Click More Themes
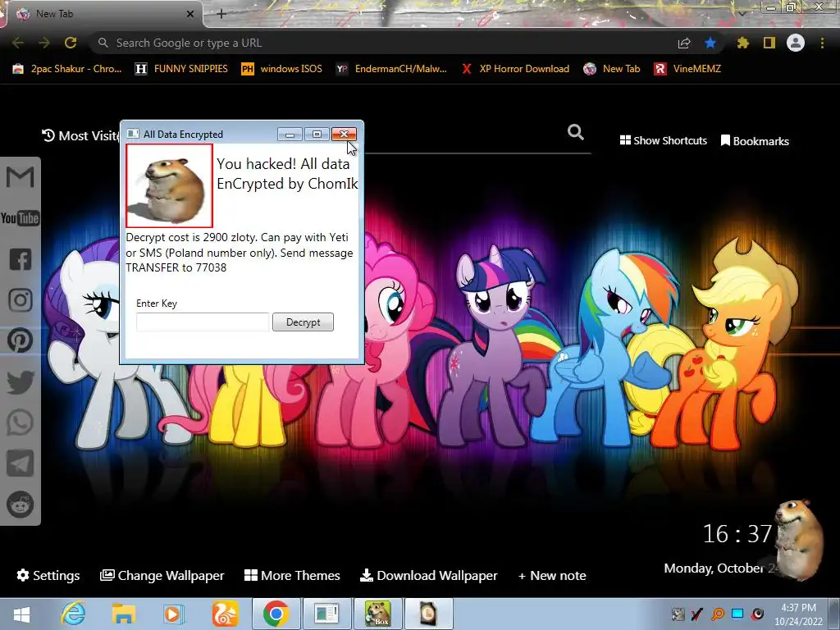 click(293, 575)
